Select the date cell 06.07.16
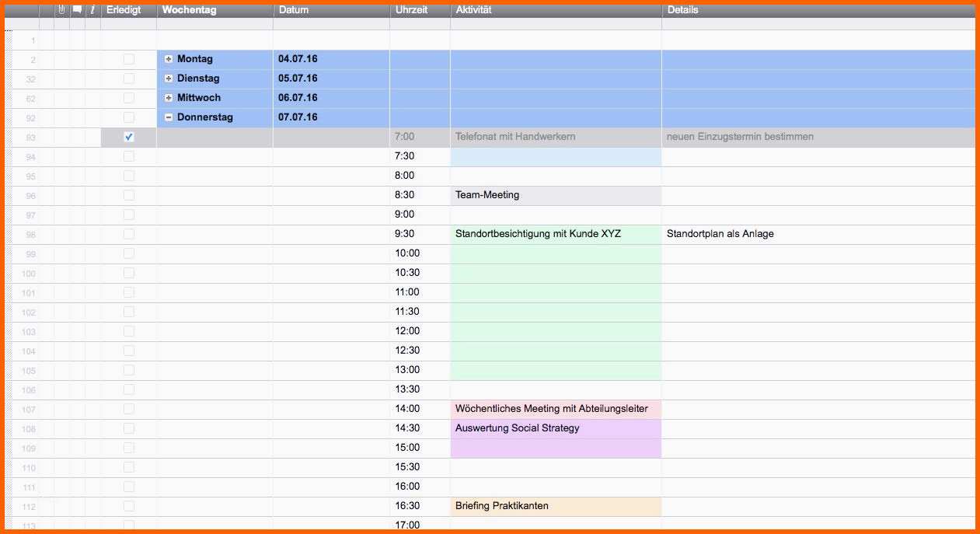Screen dimensions: 980x534 coord(332,98)
